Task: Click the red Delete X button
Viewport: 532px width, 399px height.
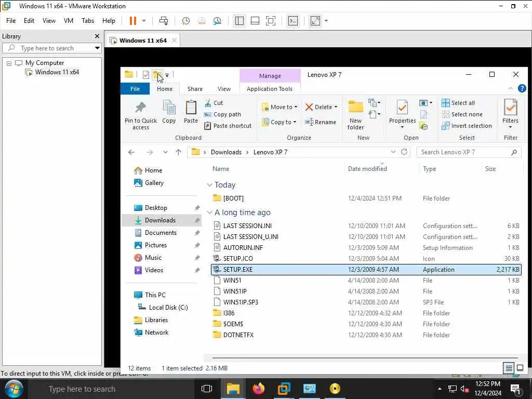Action: pos(309,107)
